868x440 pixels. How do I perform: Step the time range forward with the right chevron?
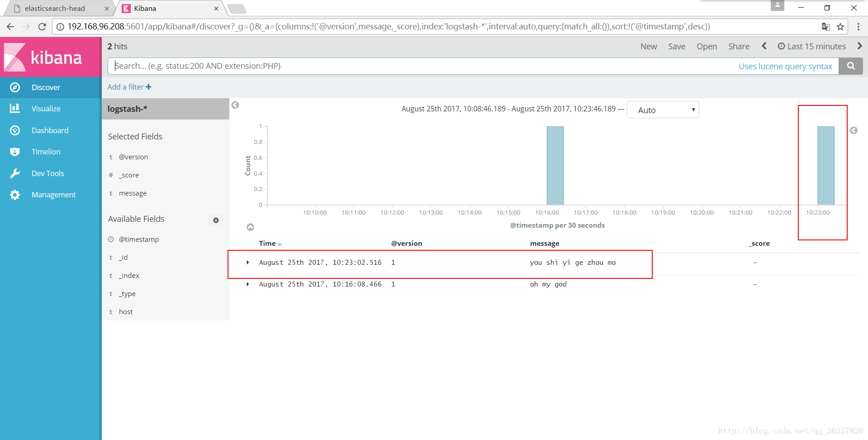[x=859, y=46]
